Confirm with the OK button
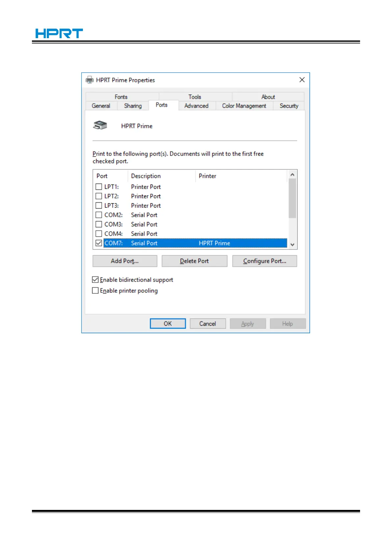The width and height of the screenshot is (392, 554). (x=168, y=323)
